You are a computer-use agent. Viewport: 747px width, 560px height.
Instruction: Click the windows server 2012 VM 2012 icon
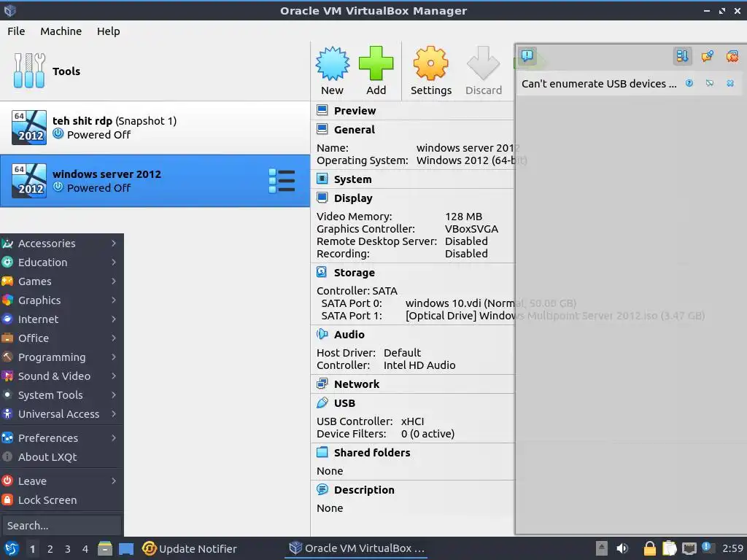tap(29, 181)
